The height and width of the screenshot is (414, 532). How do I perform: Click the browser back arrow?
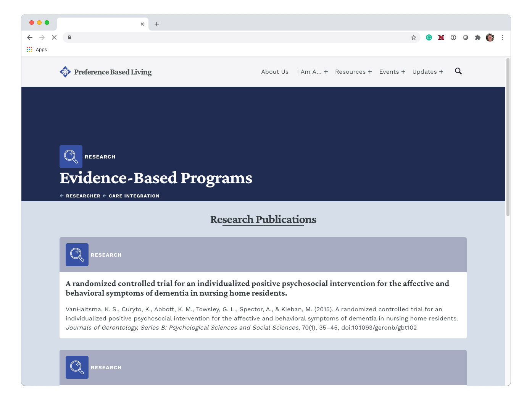(x=30, y=37)
